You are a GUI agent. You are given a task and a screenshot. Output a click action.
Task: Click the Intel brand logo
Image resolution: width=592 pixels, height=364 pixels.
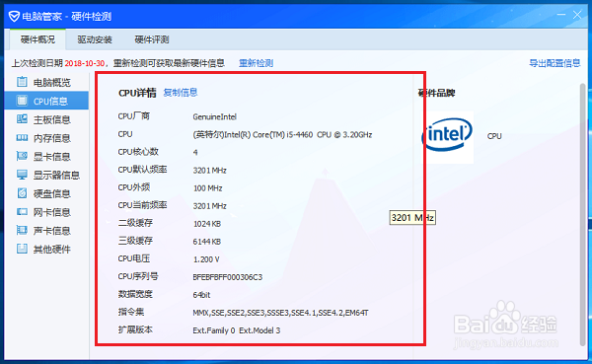447,135
